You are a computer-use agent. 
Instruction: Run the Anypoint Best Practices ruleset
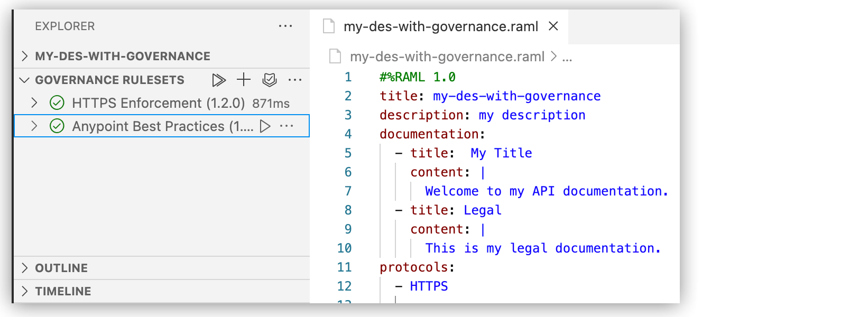click(x=265, y=126)
